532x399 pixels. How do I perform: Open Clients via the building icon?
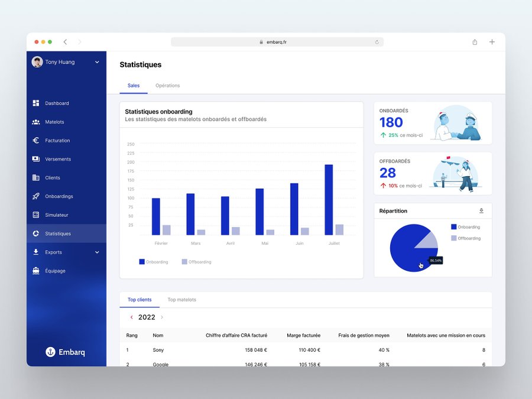(x=36, y=178)
